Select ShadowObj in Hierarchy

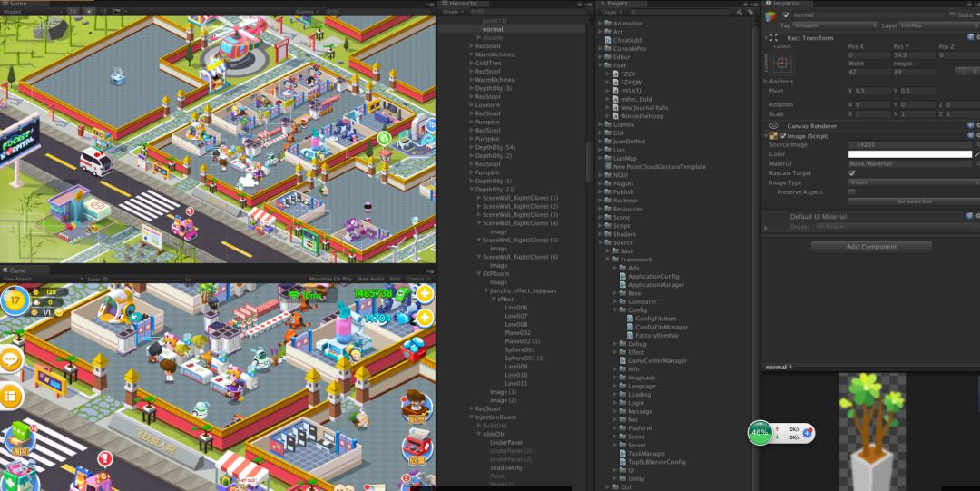(x=505, y=467)
